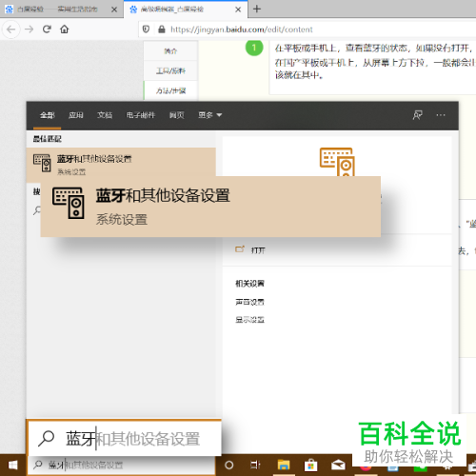Screen dimensions: 476x476
Task: Open 声音设置 under related settings
Action: click(249, 302)
